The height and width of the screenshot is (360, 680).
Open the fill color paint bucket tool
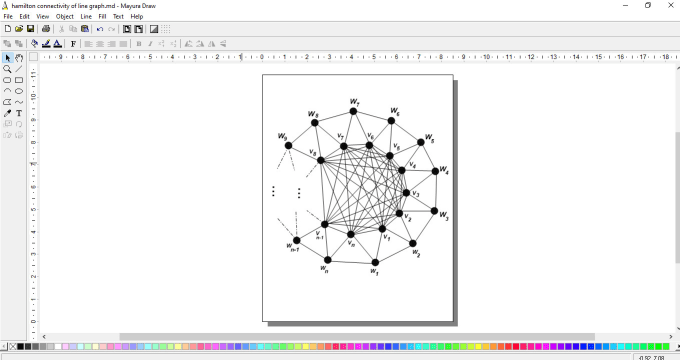[34, 43]
